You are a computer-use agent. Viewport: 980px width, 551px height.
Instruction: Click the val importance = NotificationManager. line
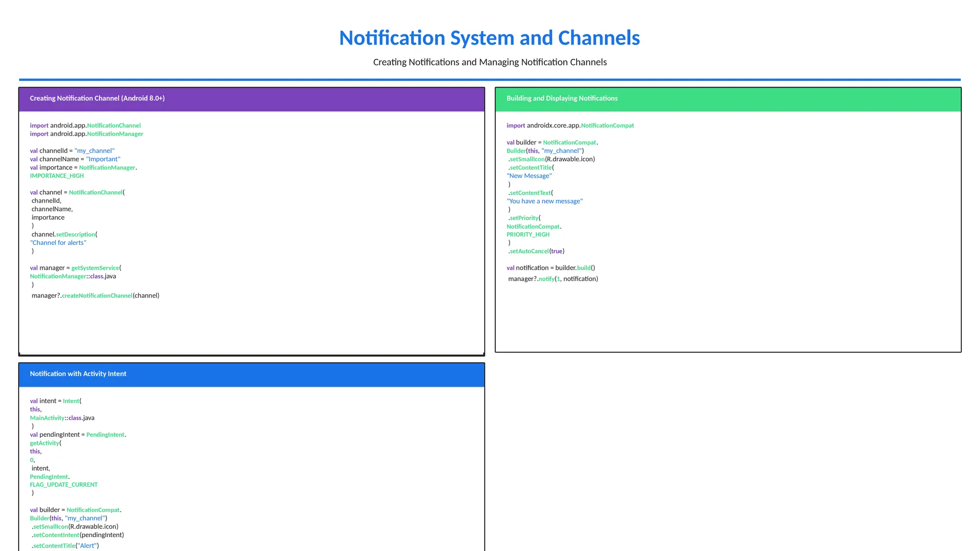83,167
